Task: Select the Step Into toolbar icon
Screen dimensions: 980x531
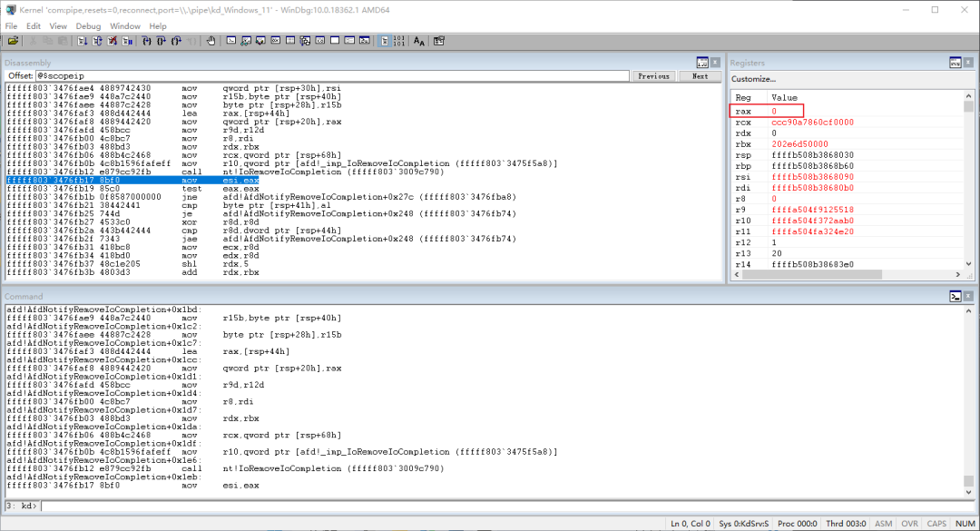Action: point(147,40)
